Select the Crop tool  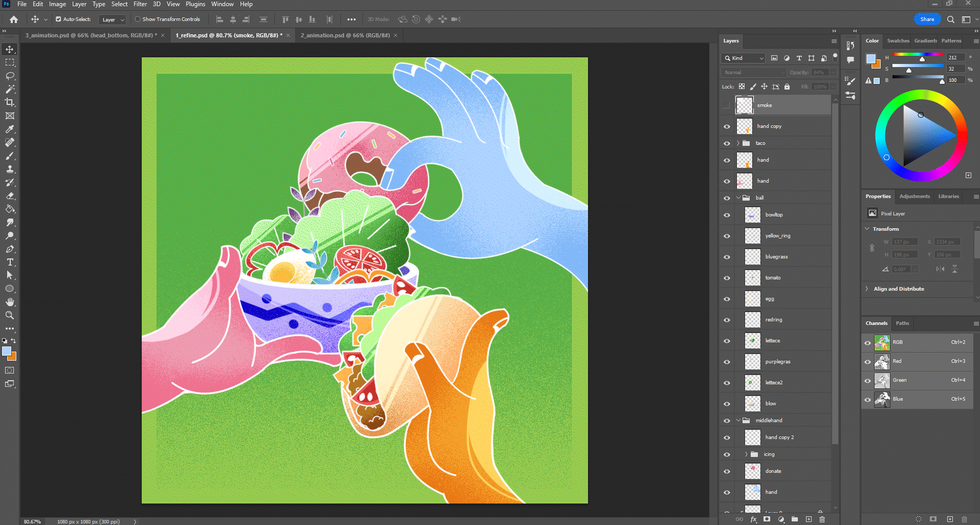click(10, 102)
